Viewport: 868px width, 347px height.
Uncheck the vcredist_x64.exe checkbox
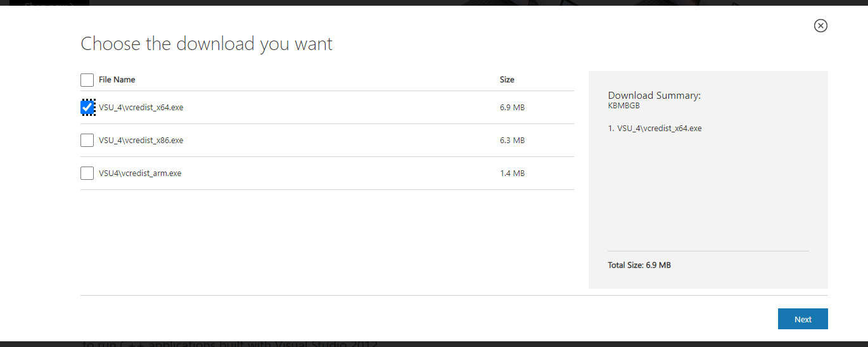pos(87,108)
